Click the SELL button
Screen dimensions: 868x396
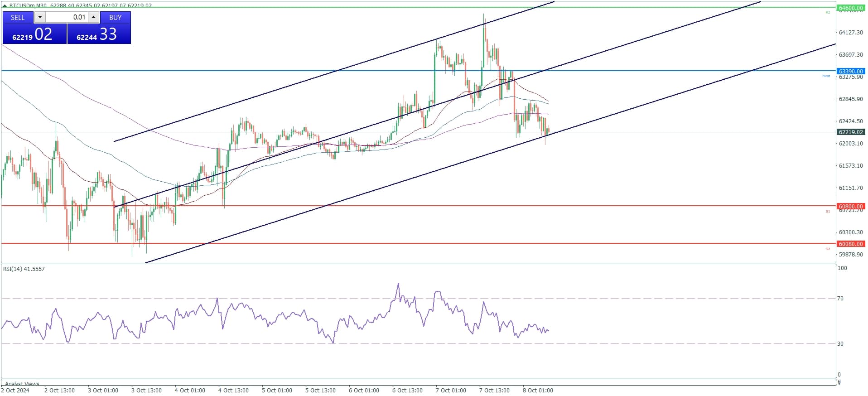click(x=18, y=17)
